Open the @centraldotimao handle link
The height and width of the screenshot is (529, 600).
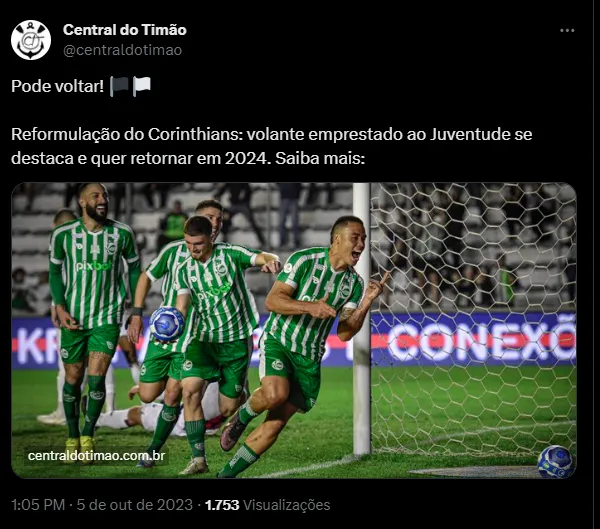[122, 50]
